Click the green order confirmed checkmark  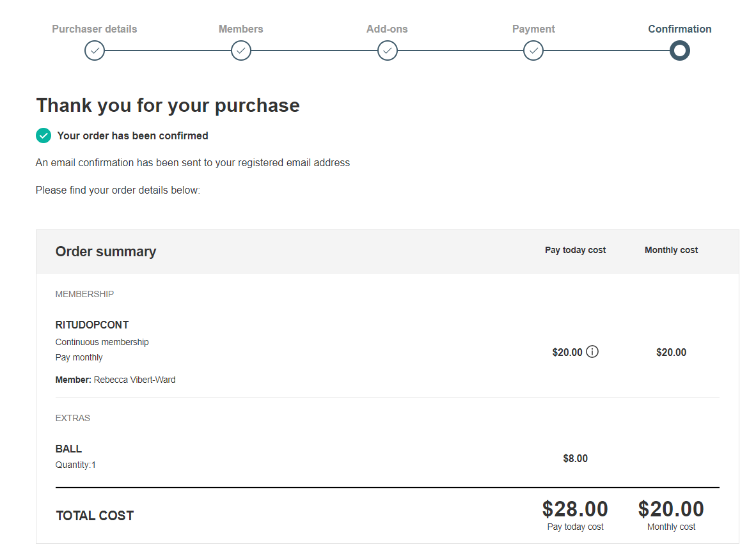pos(43,136)
